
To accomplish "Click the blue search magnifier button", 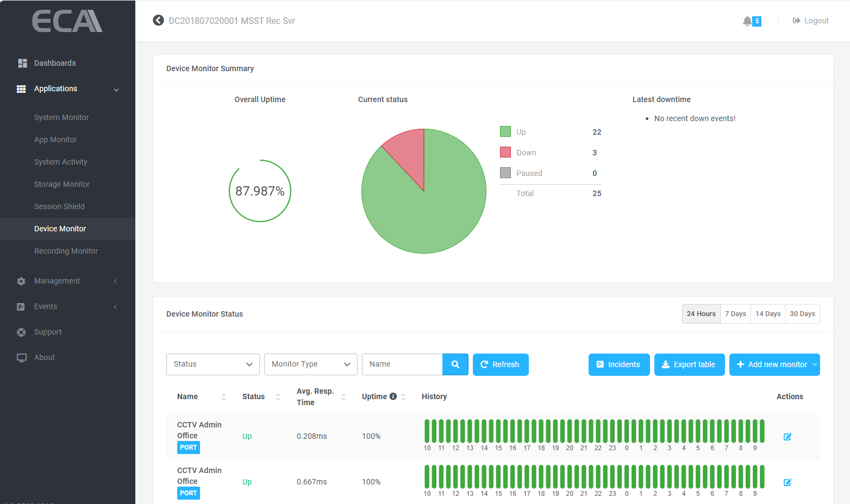I will [x=455, y=364].
